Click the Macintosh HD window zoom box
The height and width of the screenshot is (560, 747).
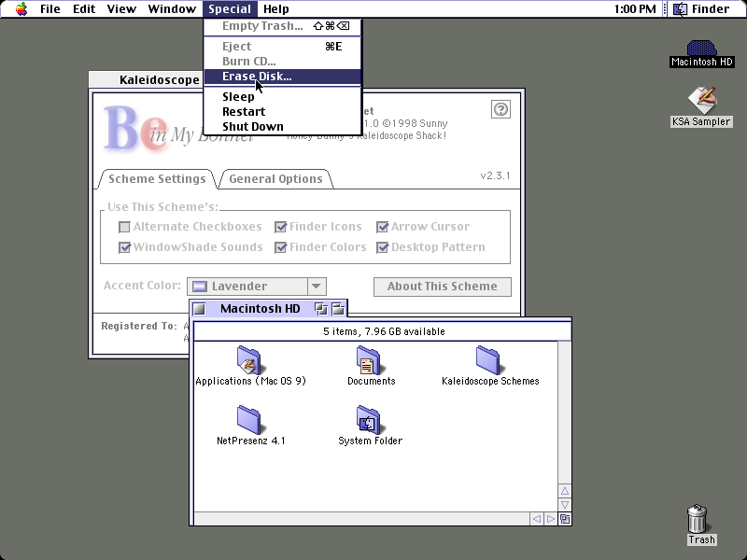click(321, 309)
